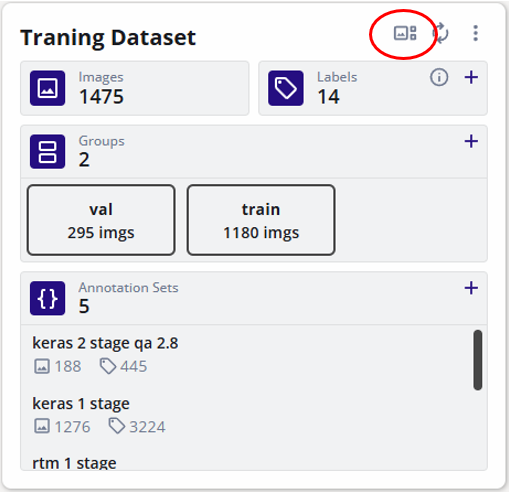Select the train group card
This screenshot has height=492, width=509.
pos(261,220)
